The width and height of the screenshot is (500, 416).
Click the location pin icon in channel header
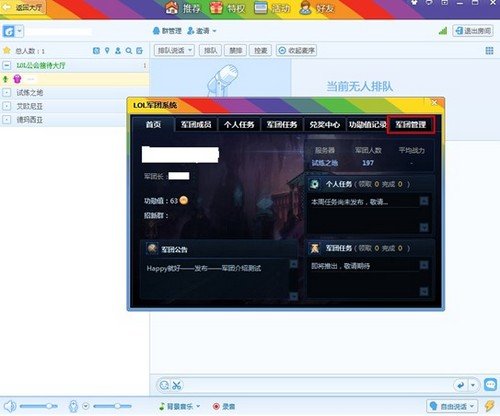(107, 51)
